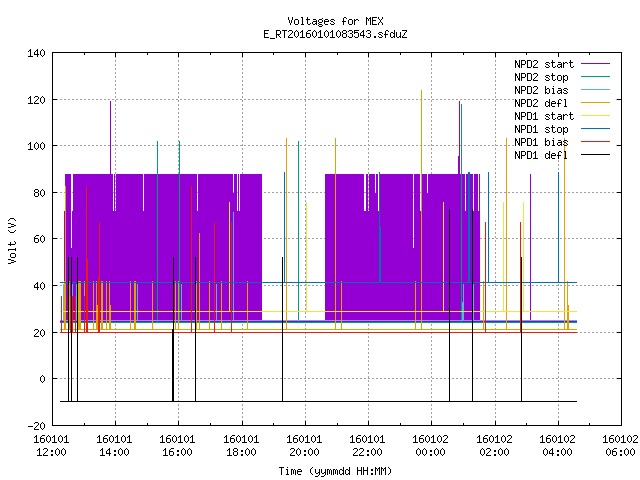The height and width of the screenshot is (480, 640).
Task: Click the file name E_RT20160101083543.sfduZ subtitle
Action: [335, 34]
